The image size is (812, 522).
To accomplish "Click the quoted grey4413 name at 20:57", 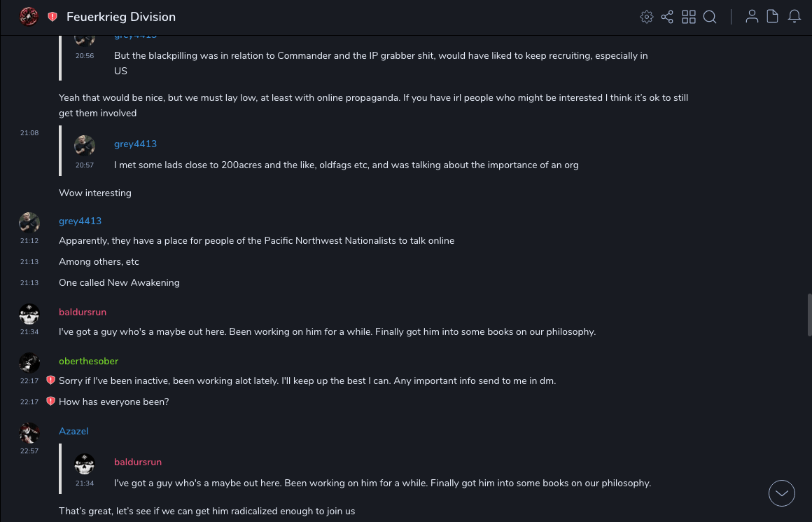I will point(135,144).
